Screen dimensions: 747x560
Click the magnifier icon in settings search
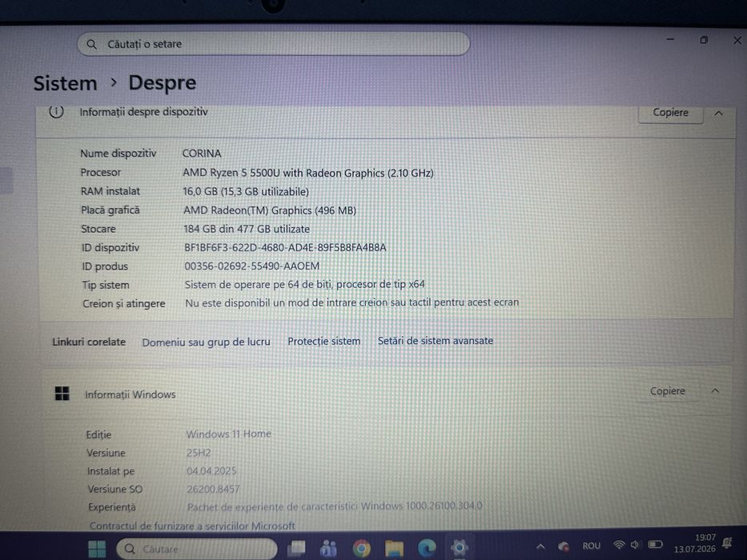point(91,44)
